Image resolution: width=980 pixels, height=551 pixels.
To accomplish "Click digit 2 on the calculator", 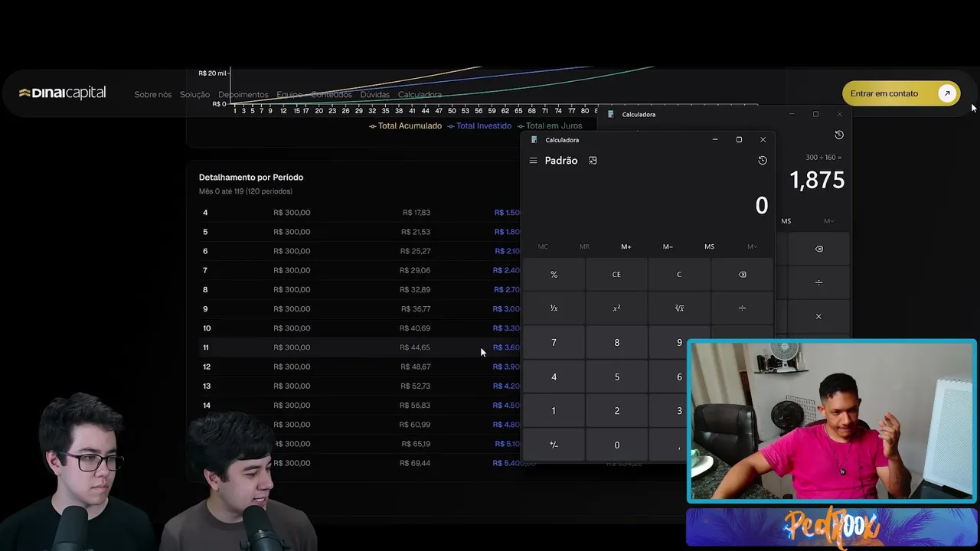I will click(x=616, y=411).
